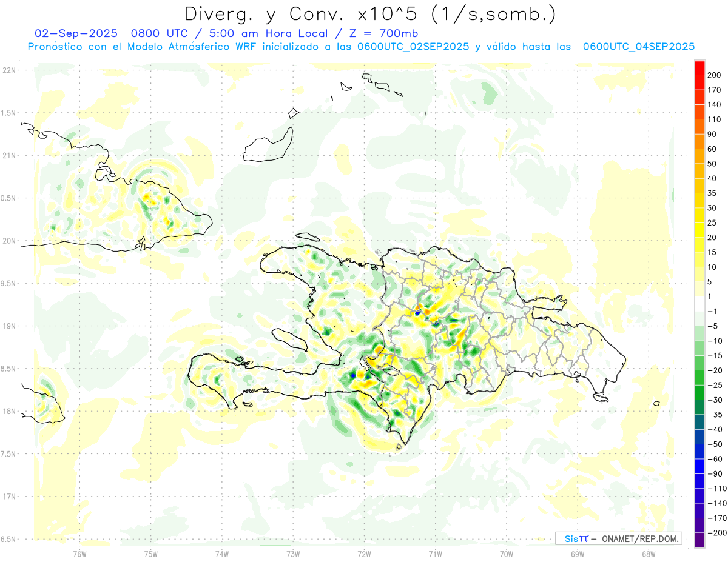Click the 17N latitude label
This screenshot has height=562, width=728.
click(x=9, y=497)
